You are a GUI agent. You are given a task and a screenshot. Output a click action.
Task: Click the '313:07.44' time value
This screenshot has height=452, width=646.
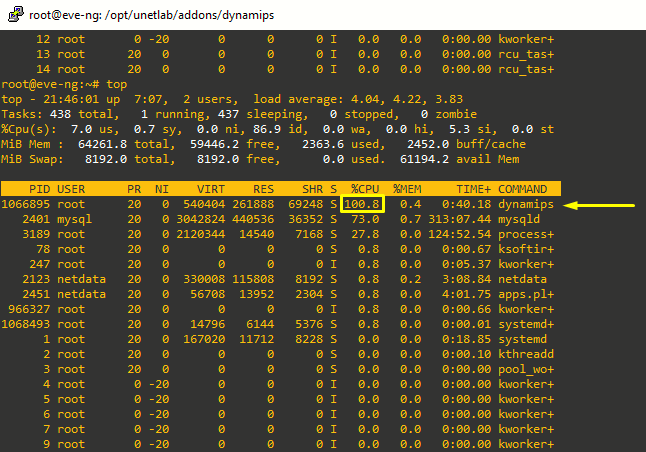[459, 219]
